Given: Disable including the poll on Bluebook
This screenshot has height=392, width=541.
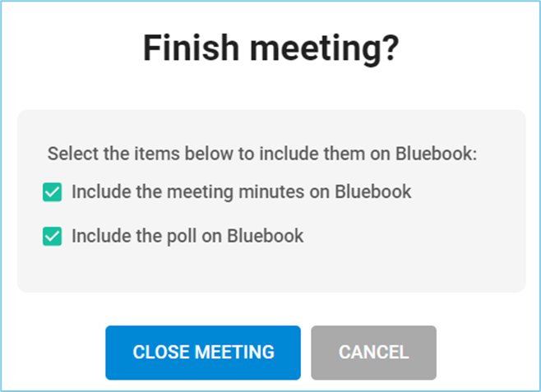Looking at the screenshot, I should click(53, 237).
